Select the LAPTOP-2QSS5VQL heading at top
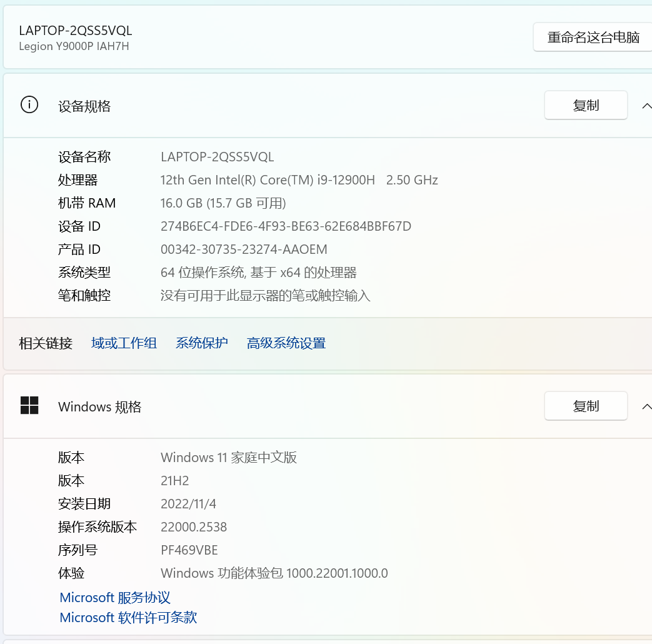Image resolution: width=652 pixels, height=644 pixels. click(76, 31)
